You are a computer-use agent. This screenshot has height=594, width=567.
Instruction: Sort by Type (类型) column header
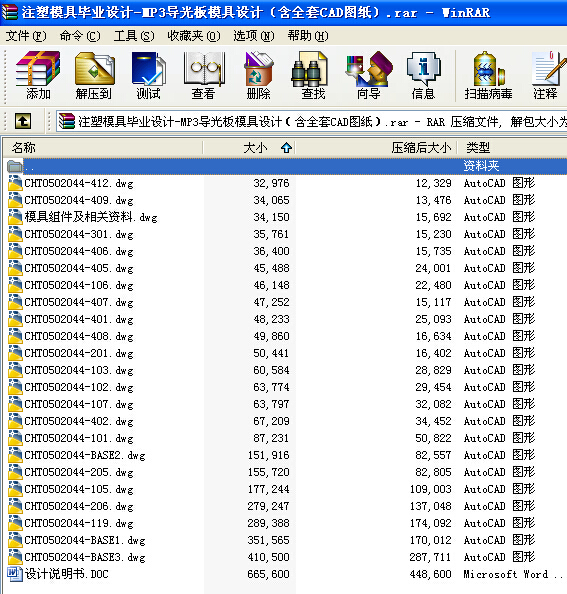tap(512, 147)
